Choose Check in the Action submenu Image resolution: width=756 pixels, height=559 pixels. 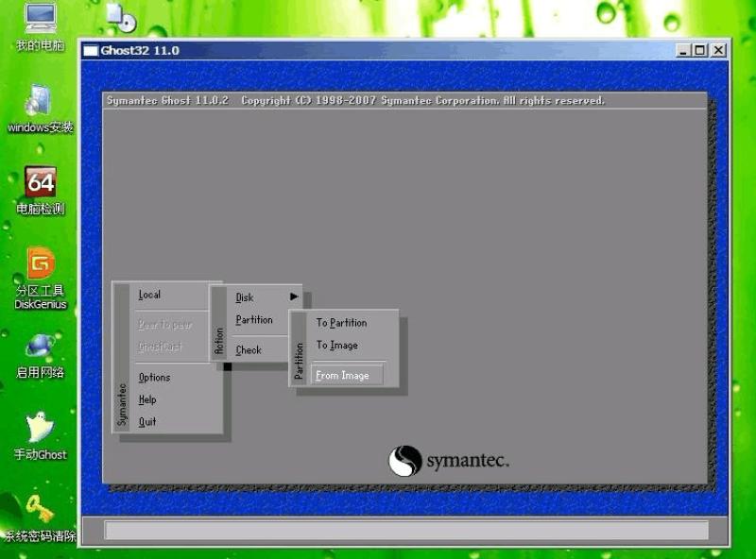click(x=249, y=350)
